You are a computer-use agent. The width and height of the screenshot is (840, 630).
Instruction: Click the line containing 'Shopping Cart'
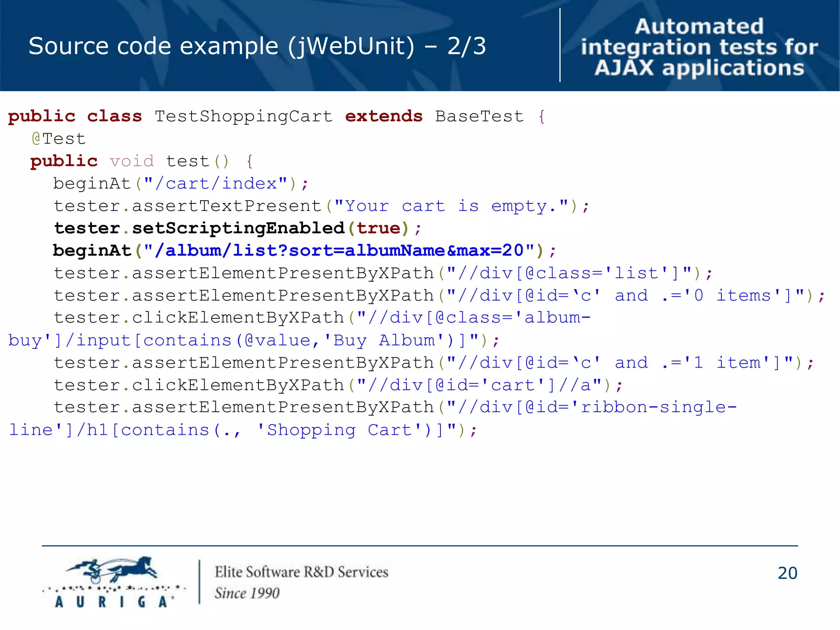243,430
